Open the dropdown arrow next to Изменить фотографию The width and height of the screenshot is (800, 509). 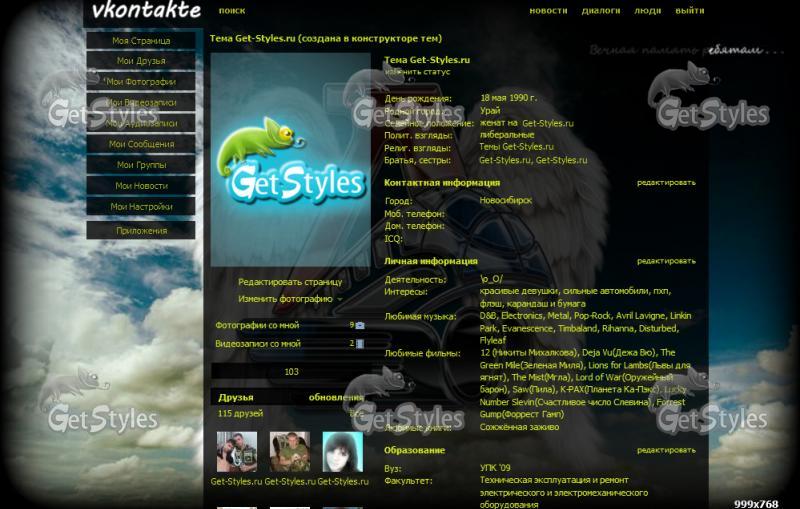pos(340,299)
